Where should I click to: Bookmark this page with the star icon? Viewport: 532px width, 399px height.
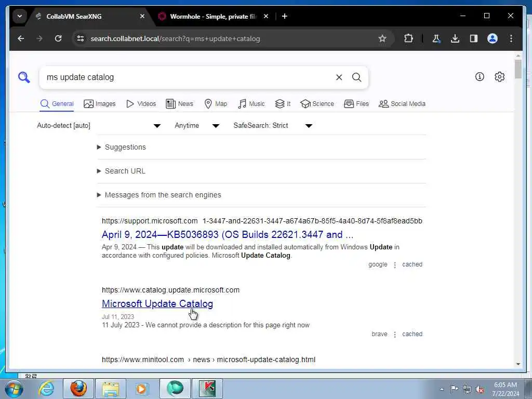click(382, 38)
